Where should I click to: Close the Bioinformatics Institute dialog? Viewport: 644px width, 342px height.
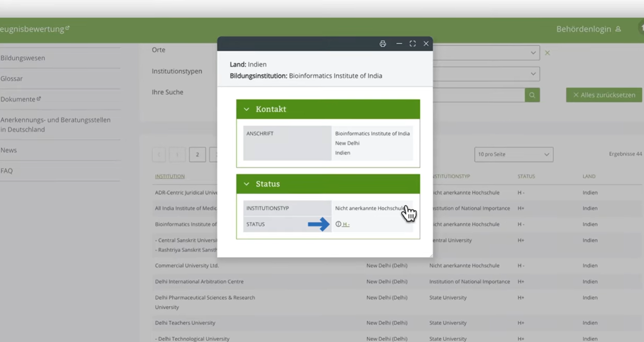[x=426, y=44]
